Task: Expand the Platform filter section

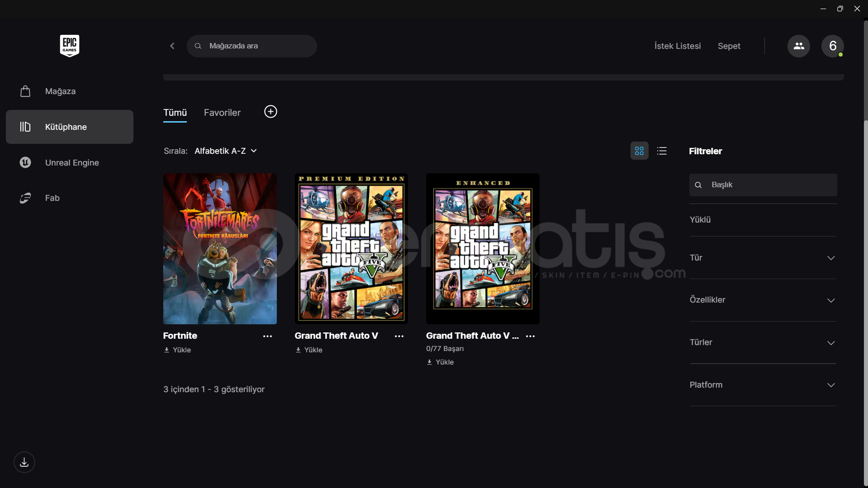Action: click(x=763, y=385)
